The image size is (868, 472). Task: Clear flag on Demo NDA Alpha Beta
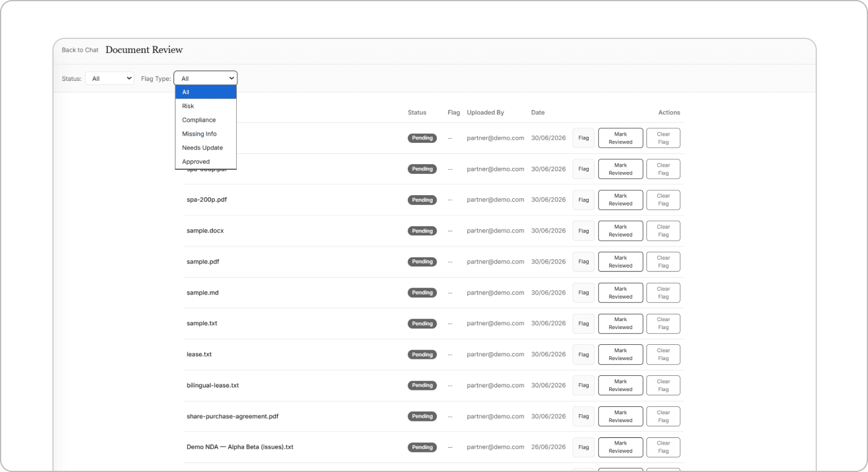pos(663,447)
